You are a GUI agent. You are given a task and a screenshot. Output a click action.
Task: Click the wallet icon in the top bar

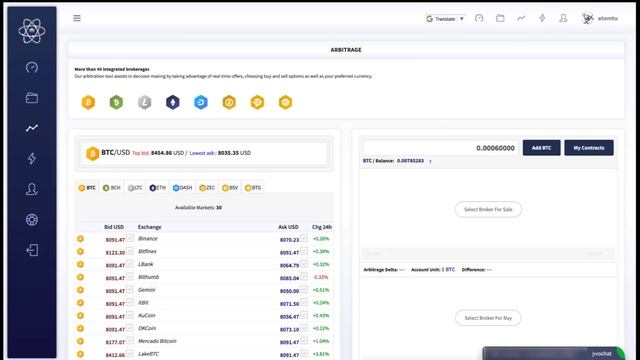[x=500, y=18]
